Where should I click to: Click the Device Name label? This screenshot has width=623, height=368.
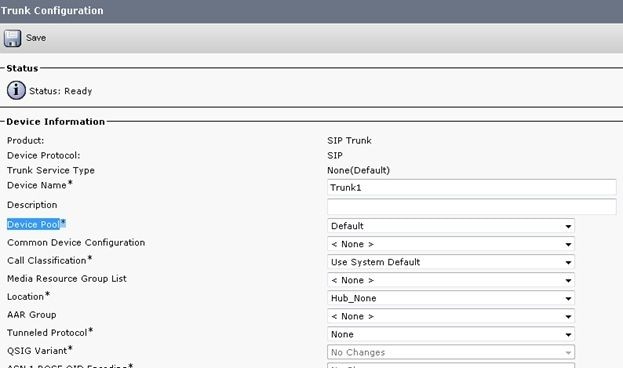39,185
